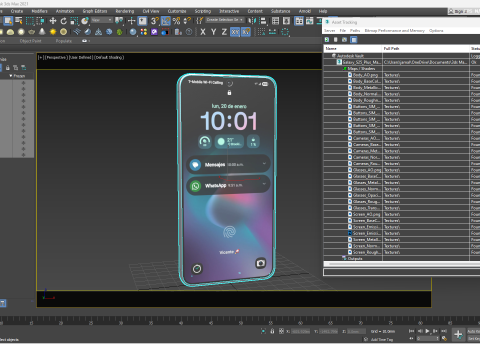The image size is (480, 360).
Task: Open the Rectangular Selection Region icon
Action: pyautogui.click(x=30, y=21)
